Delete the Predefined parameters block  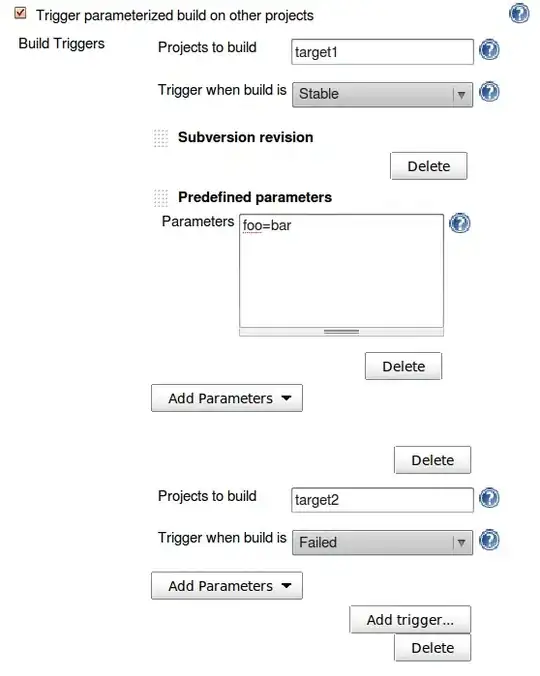403,366
